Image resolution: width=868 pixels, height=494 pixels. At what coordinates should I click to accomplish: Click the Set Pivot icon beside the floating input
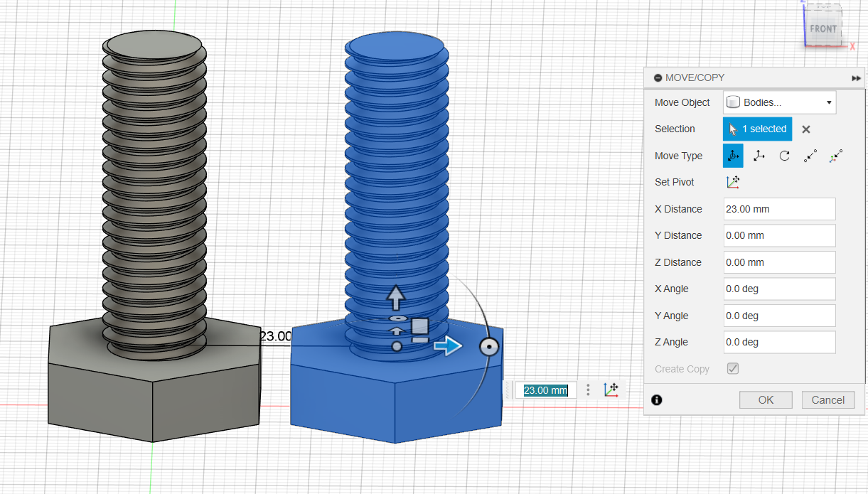point(611,390)
